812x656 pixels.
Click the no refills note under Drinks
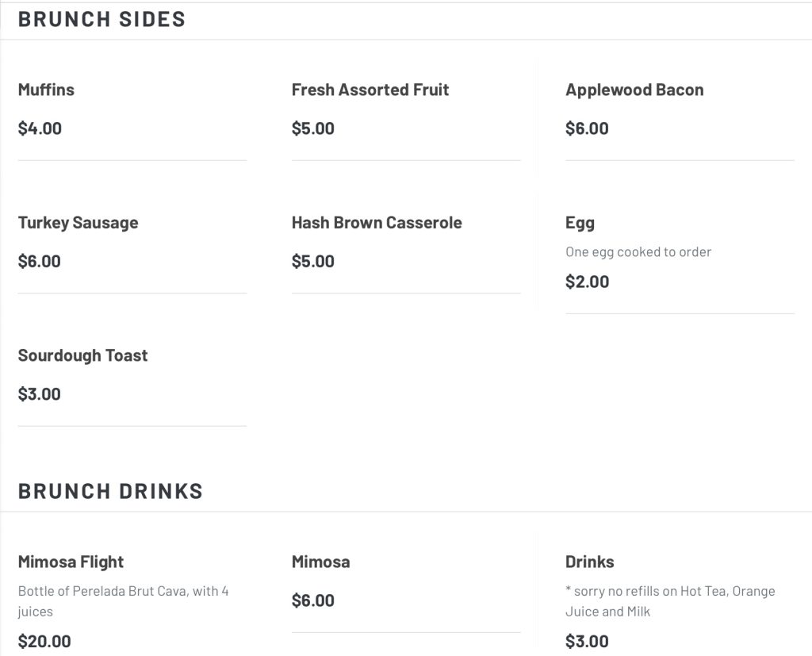pos(670,601)
